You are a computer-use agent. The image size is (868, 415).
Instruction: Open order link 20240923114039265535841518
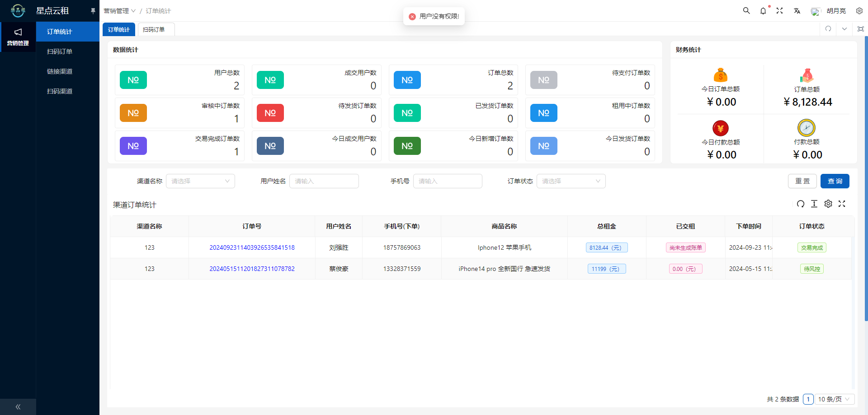(252, 247)
